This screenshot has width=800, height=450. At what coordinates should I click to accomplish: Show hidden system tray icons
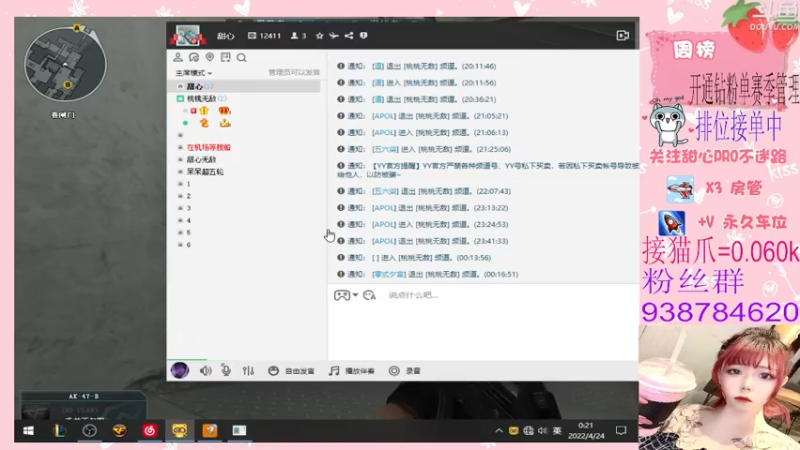[499, 431]
